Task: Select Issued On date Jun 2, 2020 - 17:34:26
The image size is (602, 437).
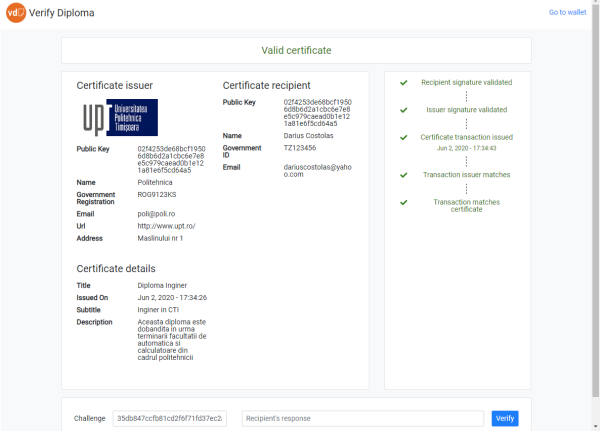Action: point(172,298)
